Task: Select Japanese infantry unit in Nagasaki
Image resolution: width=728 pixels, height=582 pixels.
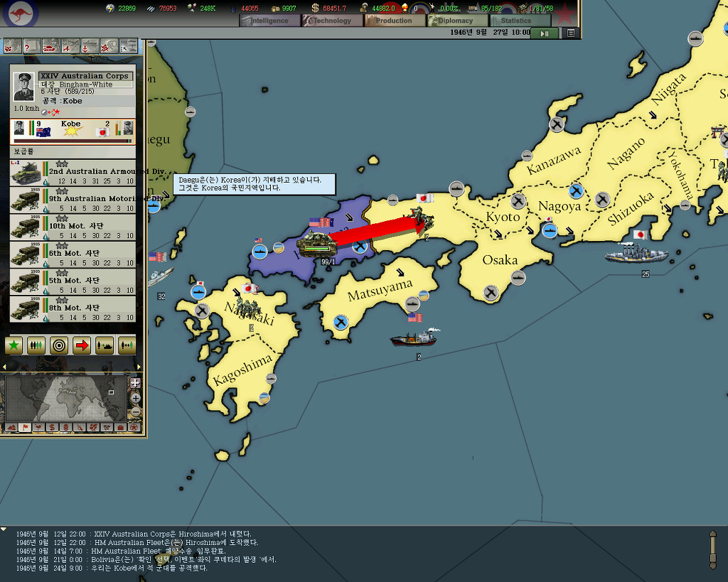Action: tap(247, 306)
